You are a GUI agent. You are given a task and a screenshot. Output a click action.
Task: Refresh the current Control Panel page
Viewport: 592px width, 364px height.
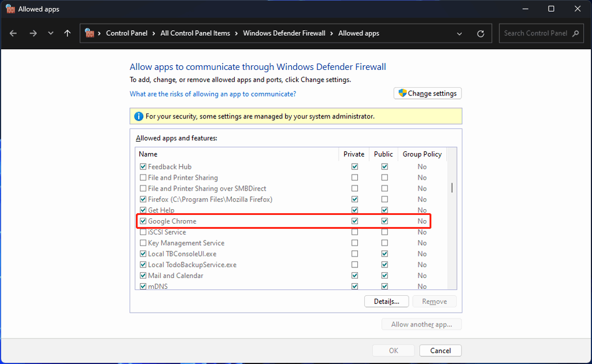point(480,33)
